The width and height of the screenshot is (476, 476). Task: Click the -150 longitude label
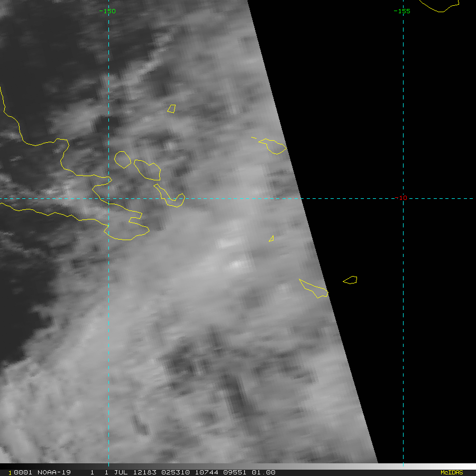(x=107, y=11)
